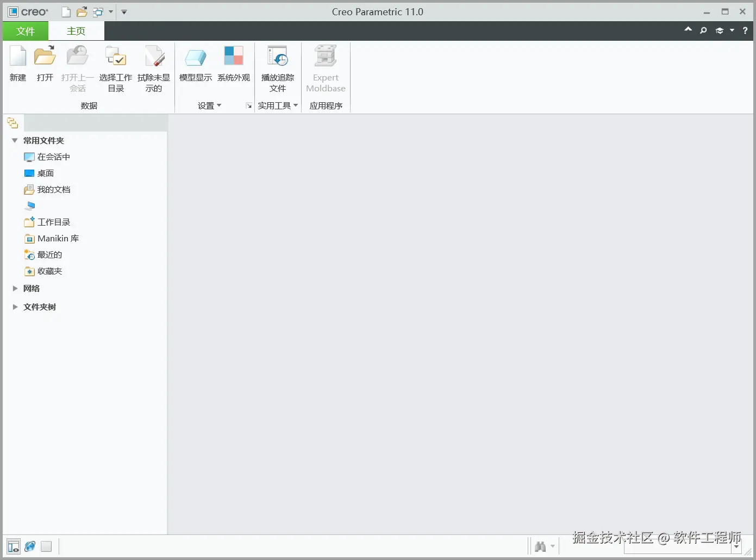Go to 工作目录 working directory
The width and height of the screenshot is (756, 560).
coord(47,222)
